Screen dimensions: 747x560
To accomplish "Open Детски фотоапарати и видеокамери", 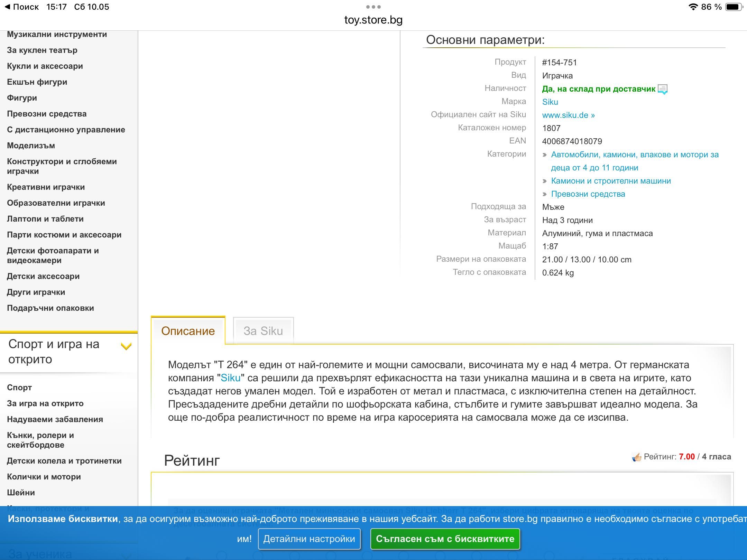I will click(x=53, y=255).
